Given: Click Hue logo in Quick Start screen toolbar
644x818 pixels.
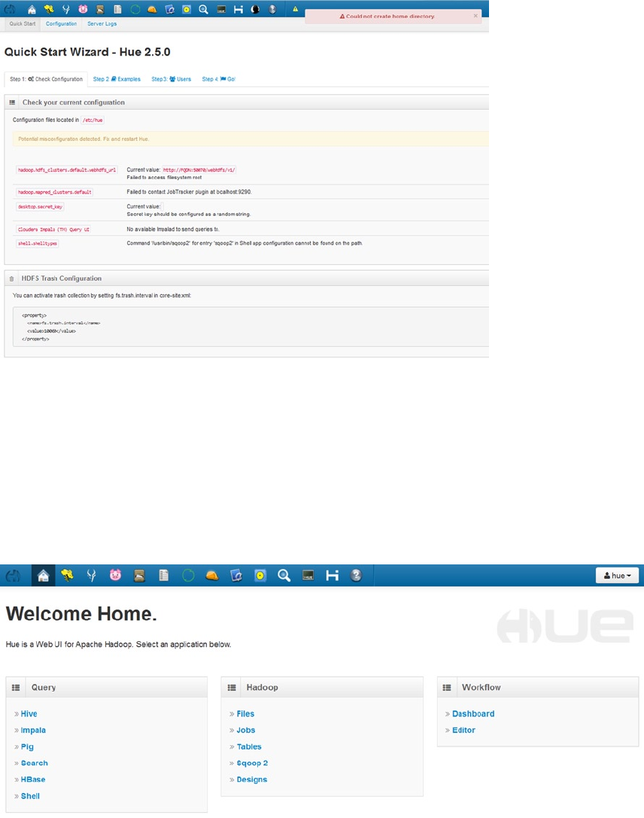Looking at the screenshot, I should coord(10,9).
